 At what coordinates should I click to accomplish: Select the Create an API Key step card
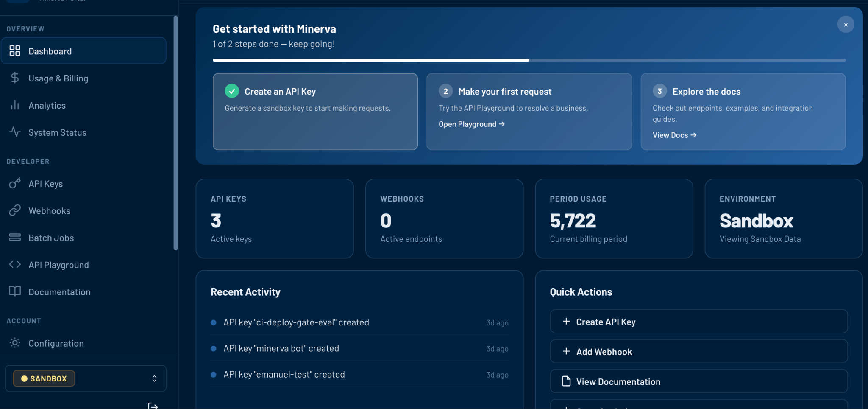315,112
